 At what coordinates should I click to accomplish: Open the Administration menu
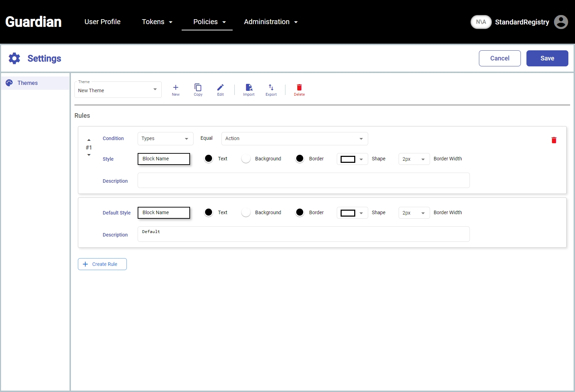pos(271,22)
